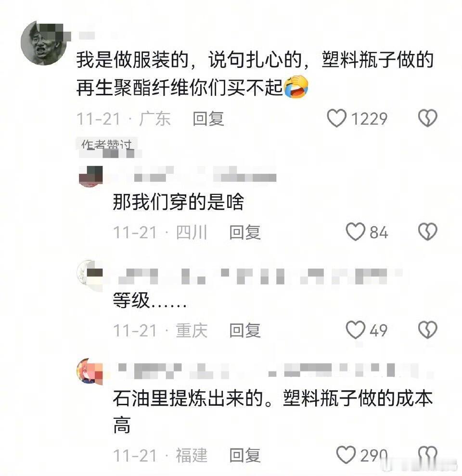Dislike the Sichuan reply
Image resolution: width=462 pixels, height=476 pixels.
(x=428, y=232)
